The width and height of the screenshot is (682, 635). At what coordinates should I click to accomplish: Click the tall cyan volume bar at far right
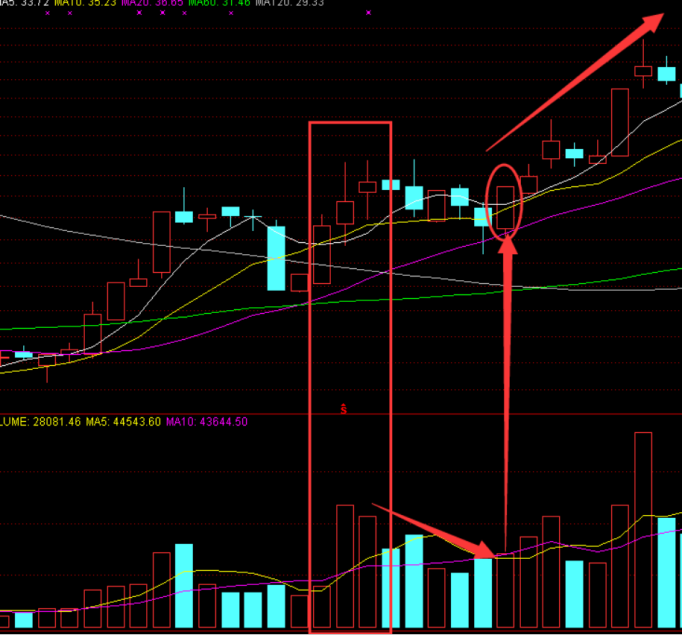666,575
